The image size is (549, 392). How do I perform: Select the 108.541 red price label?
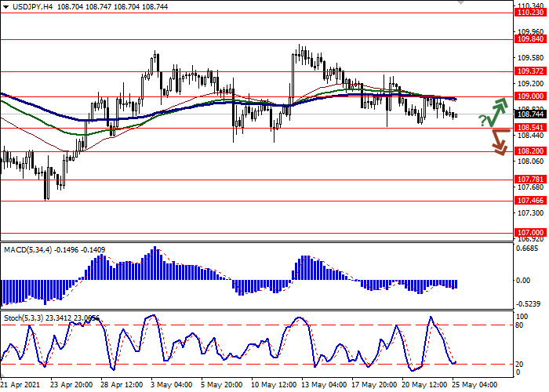click(530, 128)
